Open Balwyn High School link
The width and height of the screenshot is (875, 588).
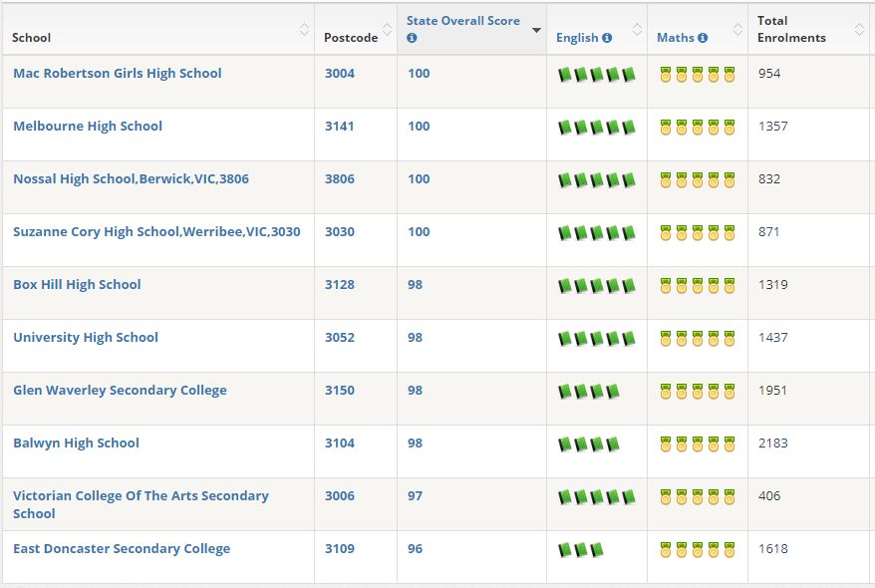76,442
